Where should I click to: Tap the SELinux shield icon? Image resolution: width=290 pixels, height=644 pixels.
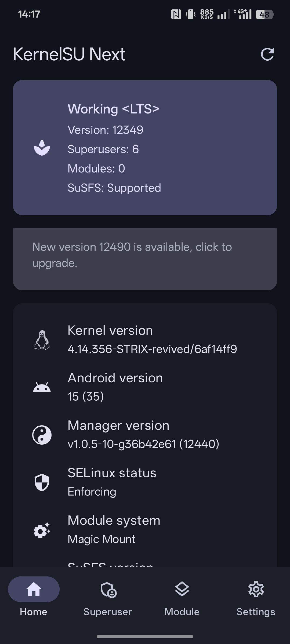42,482
